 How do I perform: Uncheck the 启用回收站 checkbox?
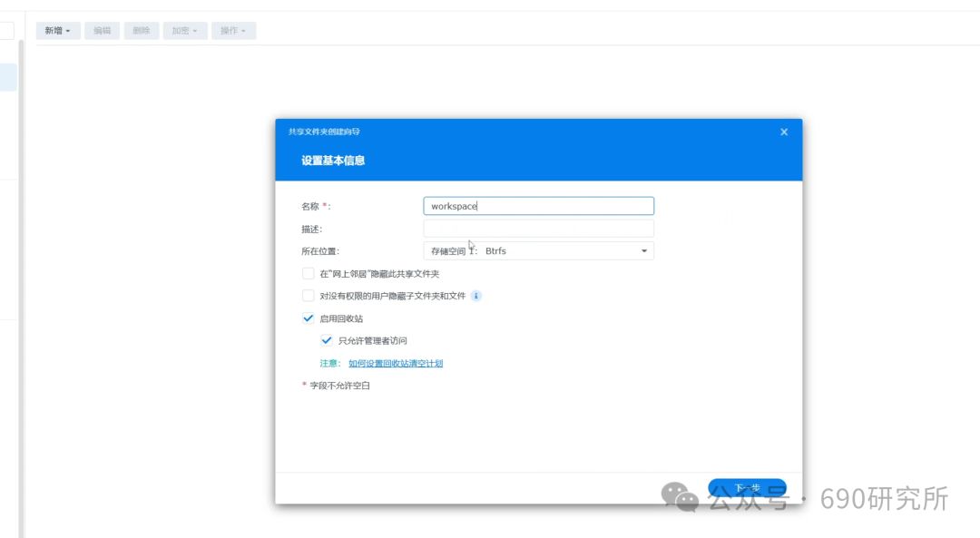click(309, 318)
